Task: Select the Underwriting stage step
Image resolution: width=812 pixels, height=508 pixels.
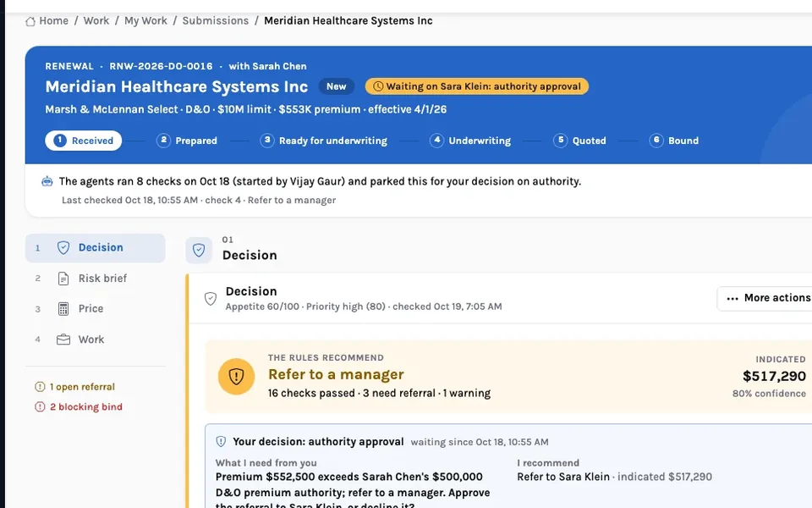Action: (x=470, y=141)
